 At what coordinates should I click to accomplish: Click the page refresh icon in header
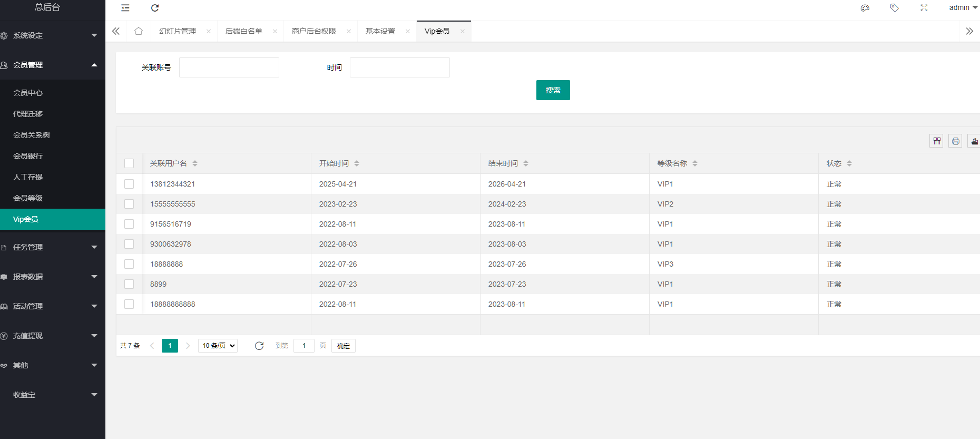pyautogui.click(x=155, y=8)
